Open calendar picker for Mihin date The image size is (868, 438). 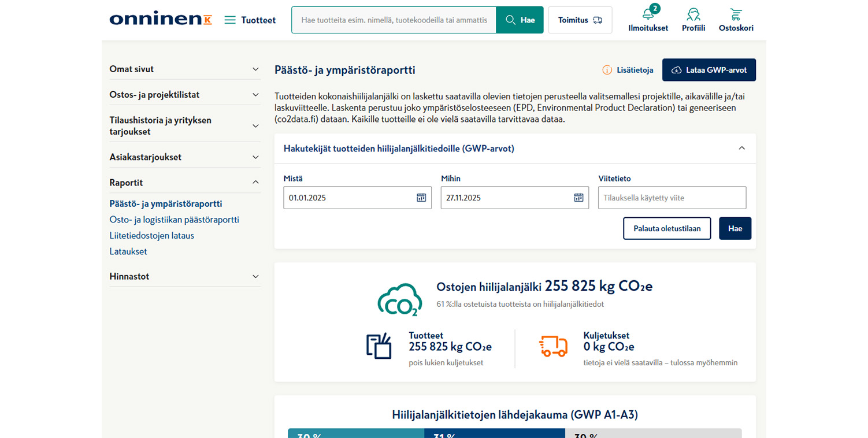[x=578, y=198]
